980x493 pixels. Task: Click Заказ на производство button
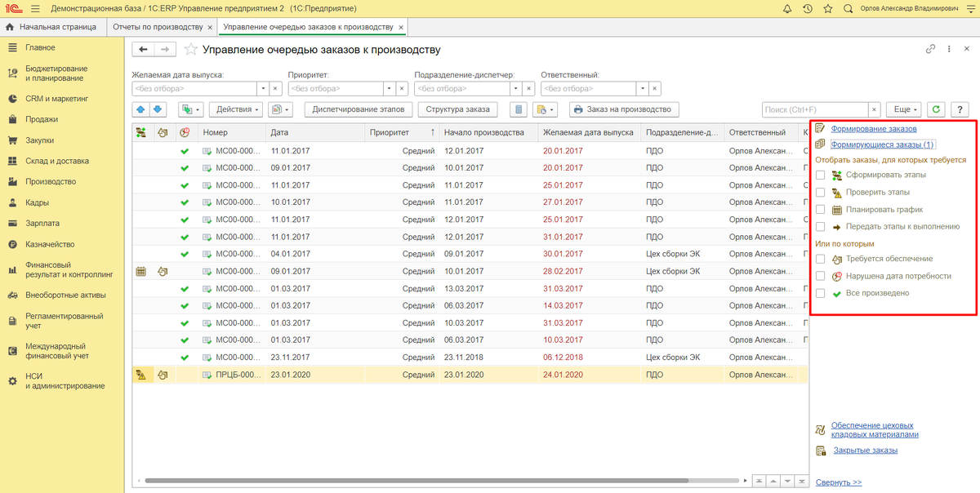624,109
